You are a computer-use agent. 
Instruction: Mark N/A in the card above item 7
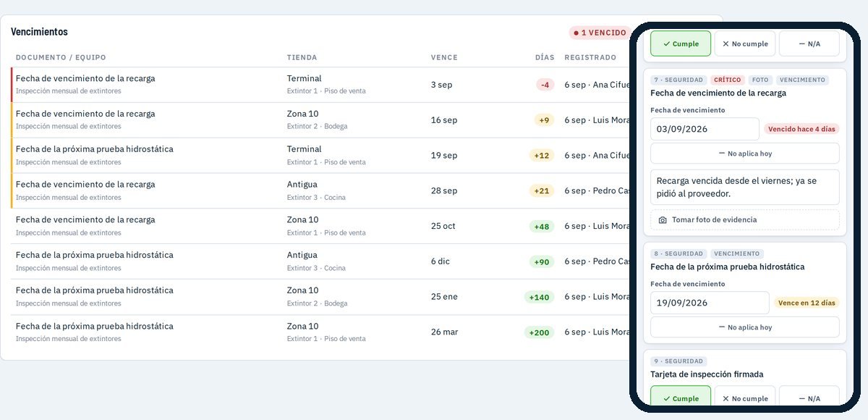pyautogui.click(x=809, y=43)
